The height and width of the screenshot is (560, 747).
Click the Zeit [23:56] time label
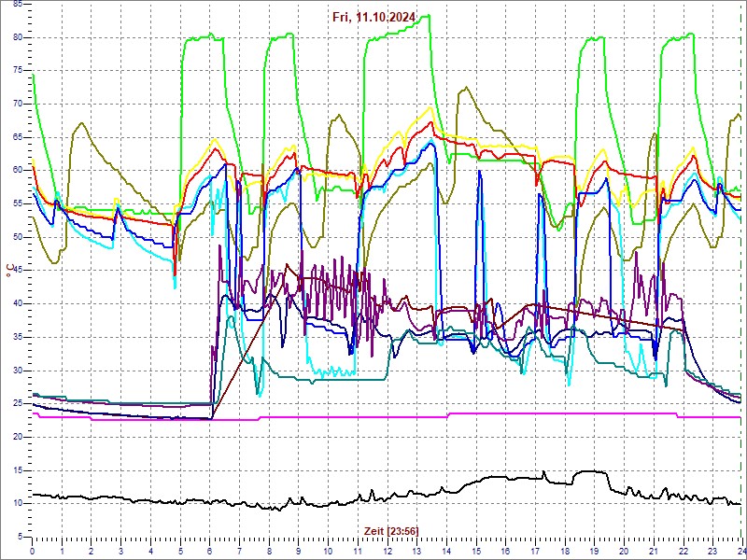tap(391, 530)
